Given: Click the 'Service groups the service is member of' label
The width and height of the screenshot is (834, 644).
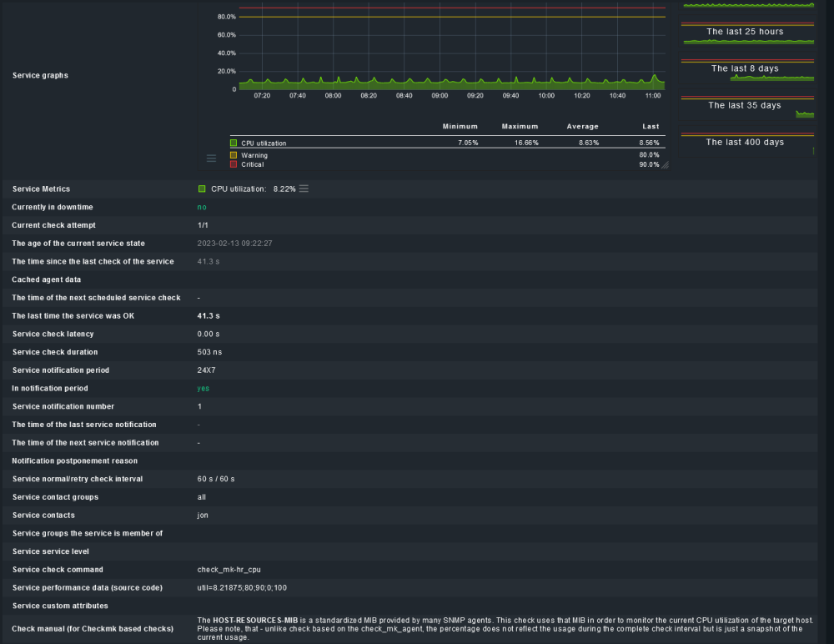Looking at the screenshot, I should (x=88, y=533).
